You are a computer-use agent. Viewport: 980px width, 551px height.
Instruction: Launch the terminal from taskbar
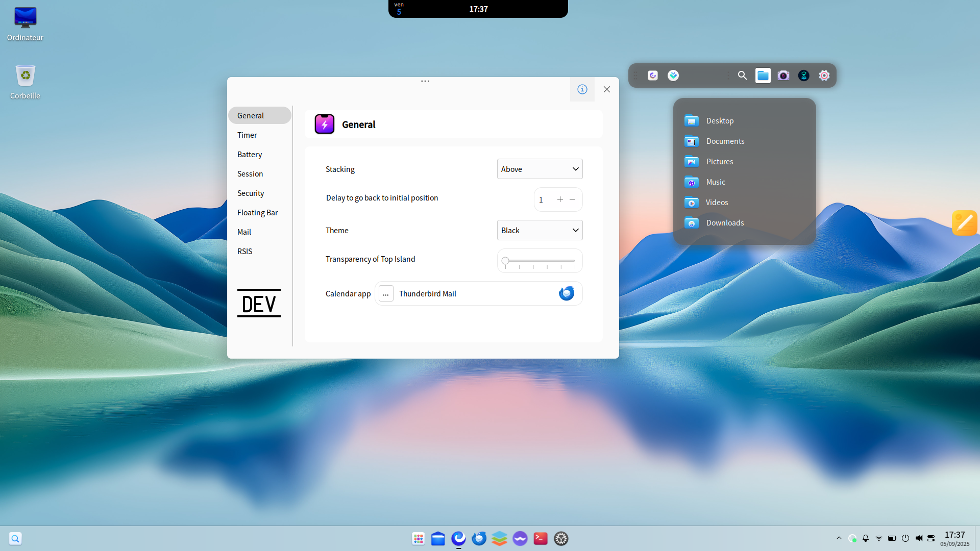pos(540,538)
